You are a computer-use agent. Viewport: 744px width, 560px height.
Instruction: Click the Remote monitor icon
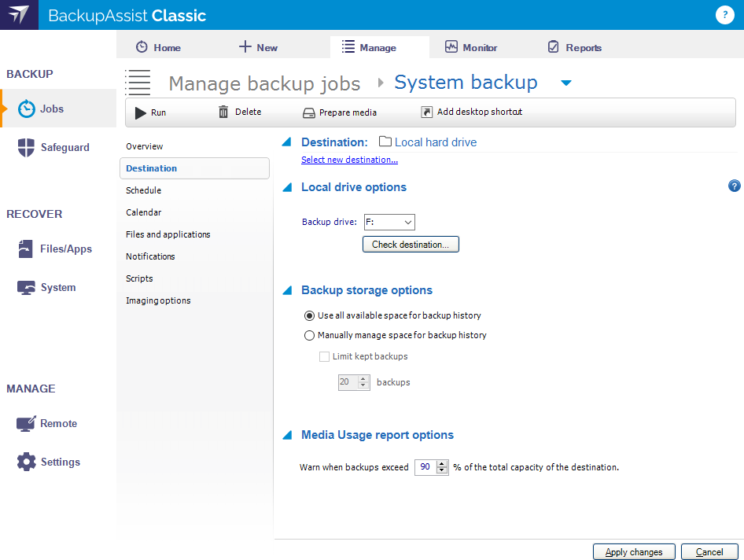pyautogui.click(x=26, y=423)
